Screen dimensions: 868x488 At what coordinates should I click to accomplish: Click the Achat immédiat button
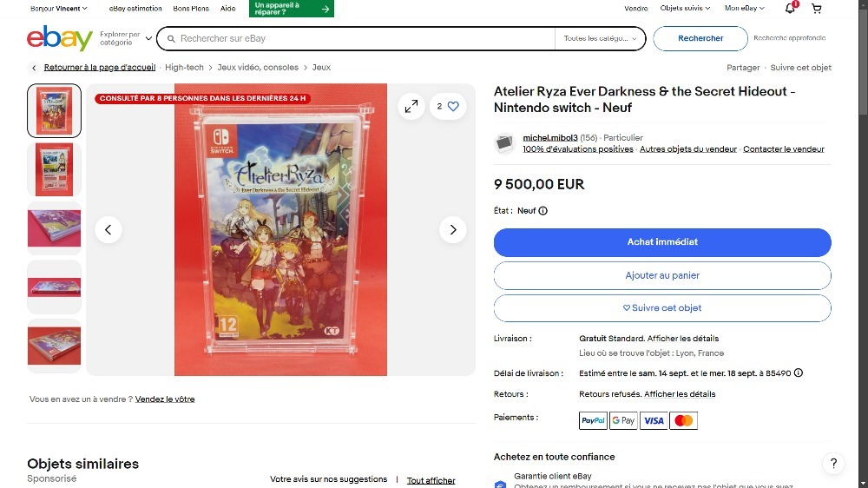click(662, 242)
